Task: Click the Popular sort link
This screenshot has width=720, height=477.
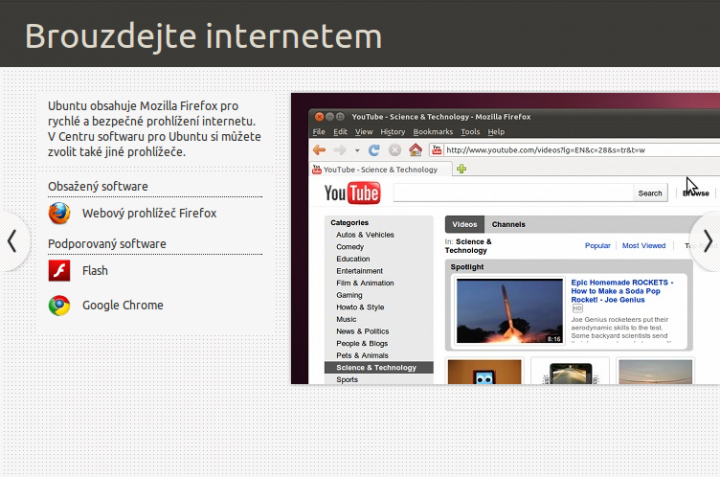Action: tap(597, 246)
